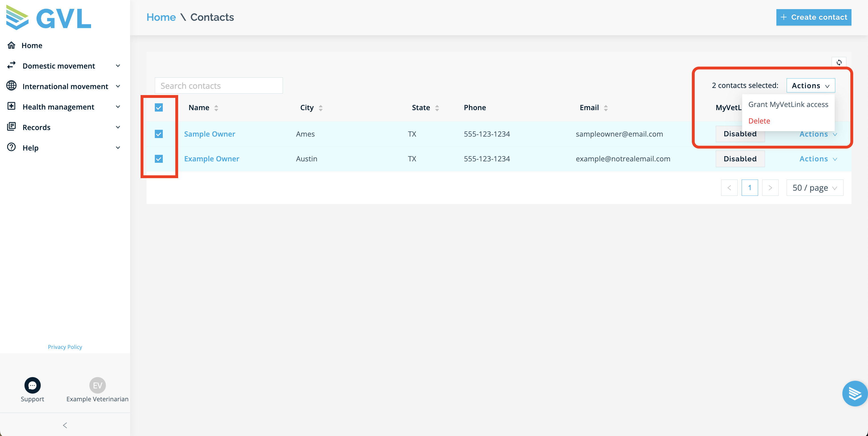Click the Phone column header

pyautogui.click(x=475, y=108)
